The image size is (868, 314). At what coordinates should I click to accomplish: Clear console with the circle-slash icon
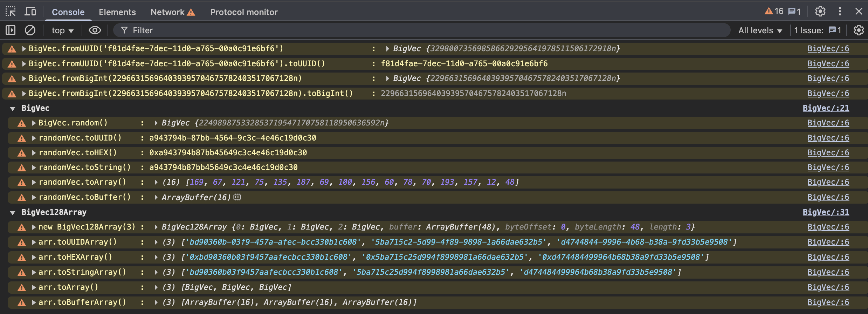(30, 30)
